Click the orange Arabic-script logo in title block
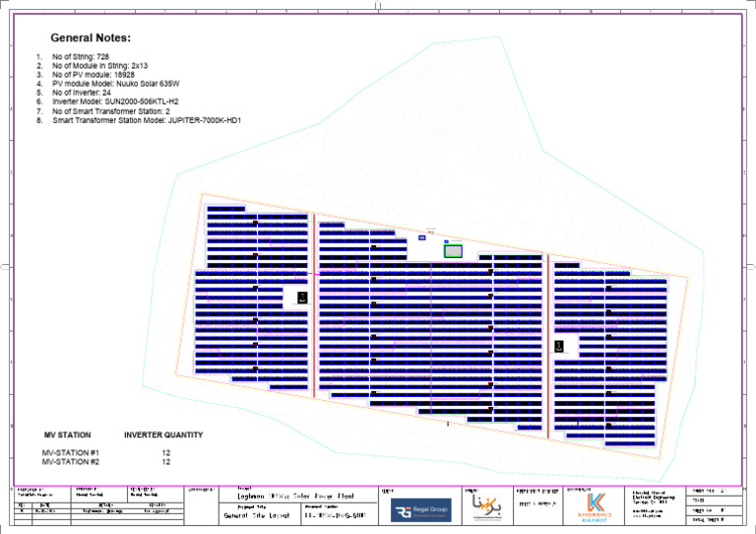Viewport: 756px width, 534px height. 487,506
